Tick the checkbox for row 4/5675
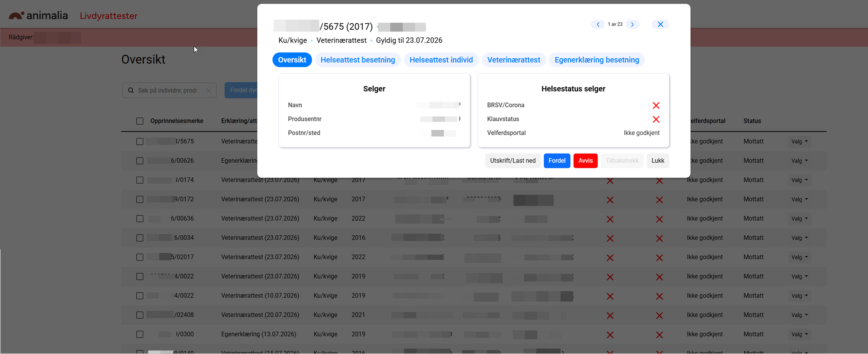The width and height of the screenshot is (868, 354). click(140, 142)
